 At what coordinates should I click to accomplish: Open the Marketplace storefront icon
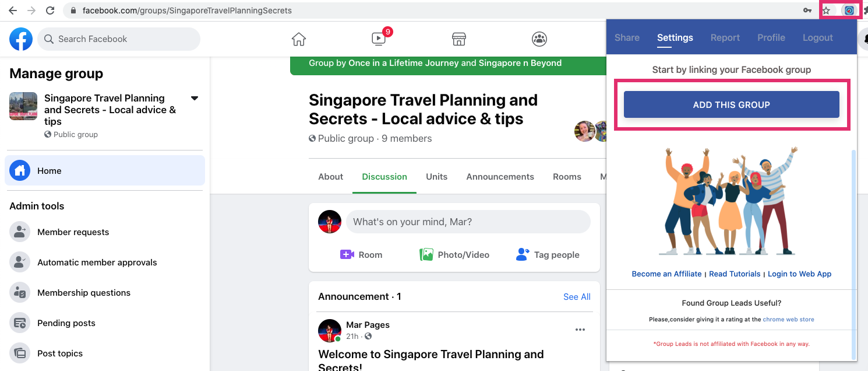click(x=459, y=39)
